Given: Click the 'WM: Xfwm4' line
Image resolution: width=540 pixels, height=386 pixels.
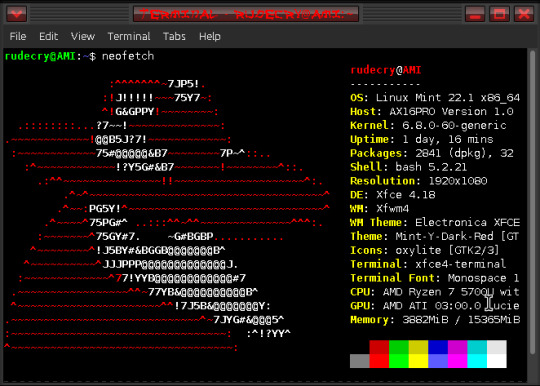Looking at the screenshot, I should coord(380,209).
